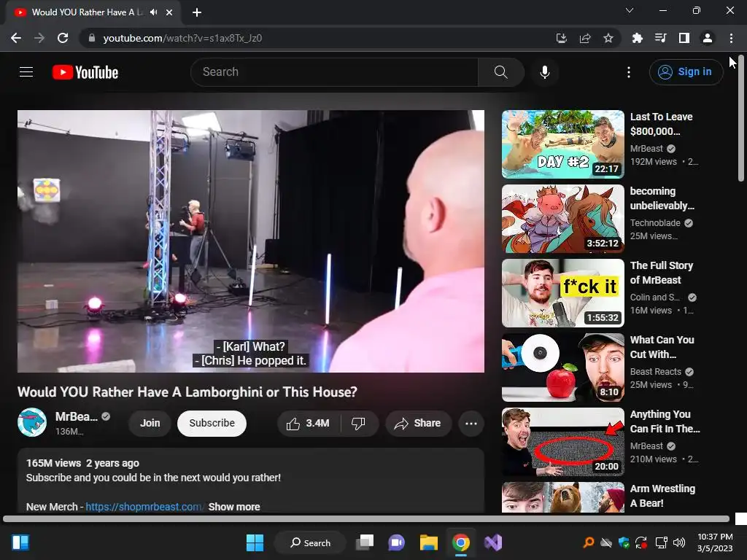The width and height of the screenshot is (747, 560).
Task: Share this video
Action: click(418, 424)
